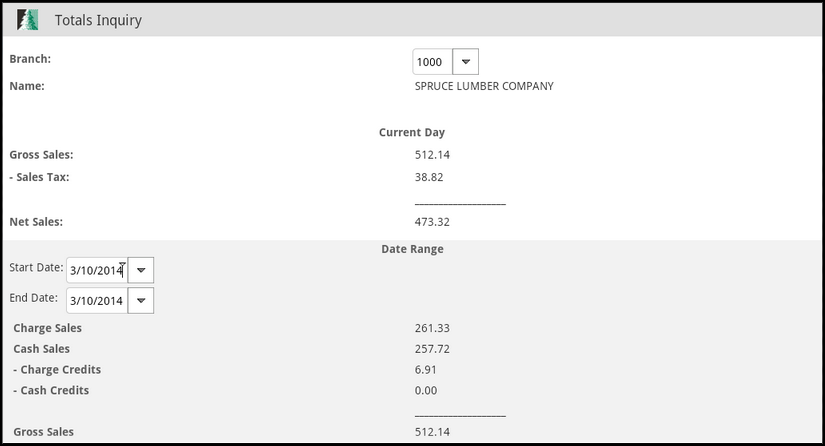Click the Net Sales label

(x=36, y=222)
